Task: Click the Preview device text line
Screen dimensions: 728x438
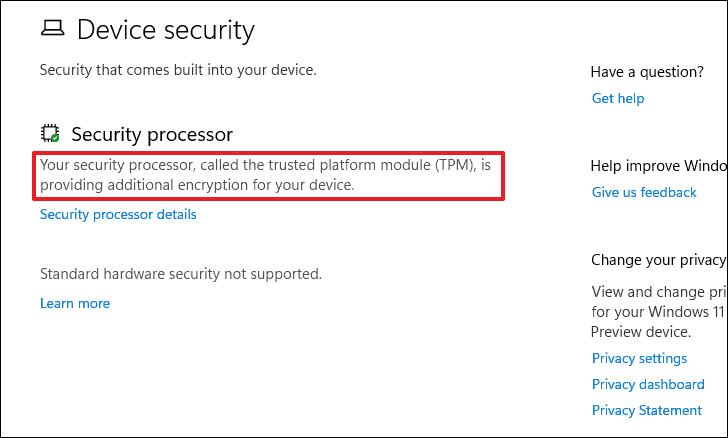Action: pyautogui.click(x=641, y=332)
